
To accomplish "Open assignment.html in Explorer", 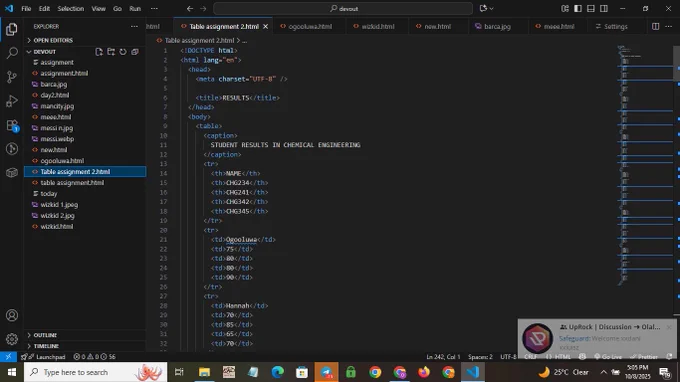I will 85,73.
